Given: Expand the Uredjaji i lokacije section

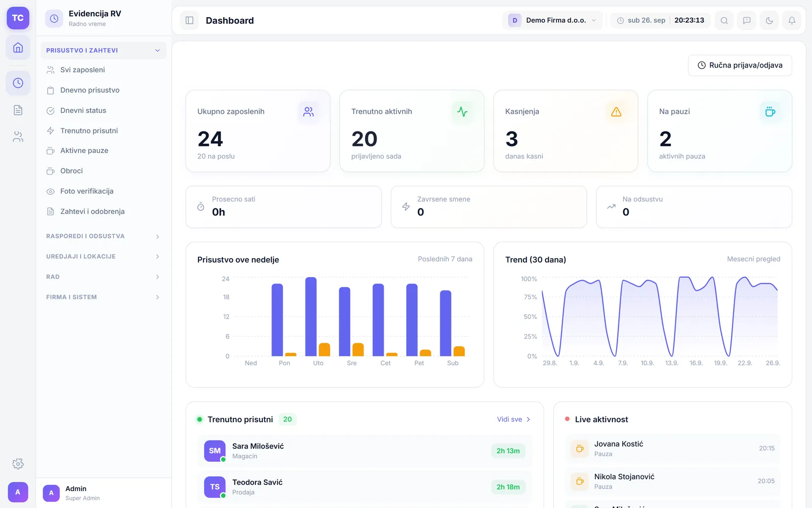Looking at the screenshot, I should [x=104, y=257].
